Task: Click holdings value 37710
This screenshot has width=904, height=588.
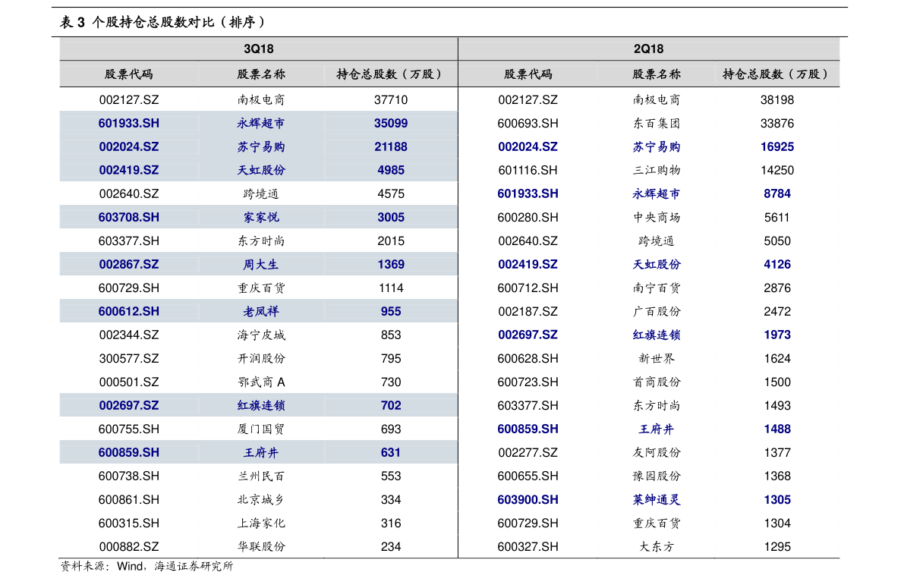Action: click(391, 99)
